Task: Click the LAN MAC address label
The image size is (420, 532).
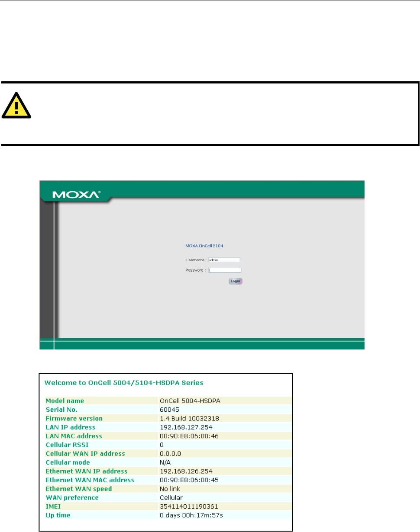Action: tap(74, 436)
